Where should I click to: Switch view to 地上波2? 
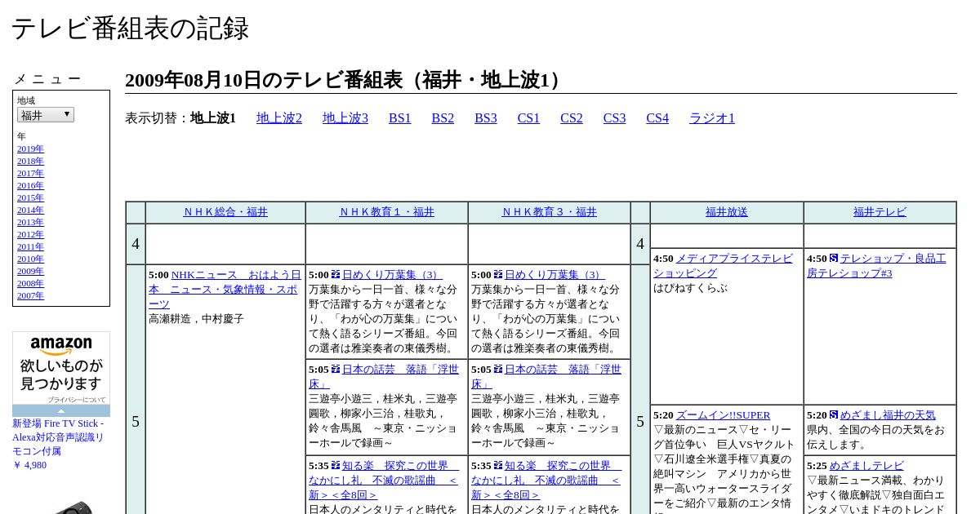[279, 118]
